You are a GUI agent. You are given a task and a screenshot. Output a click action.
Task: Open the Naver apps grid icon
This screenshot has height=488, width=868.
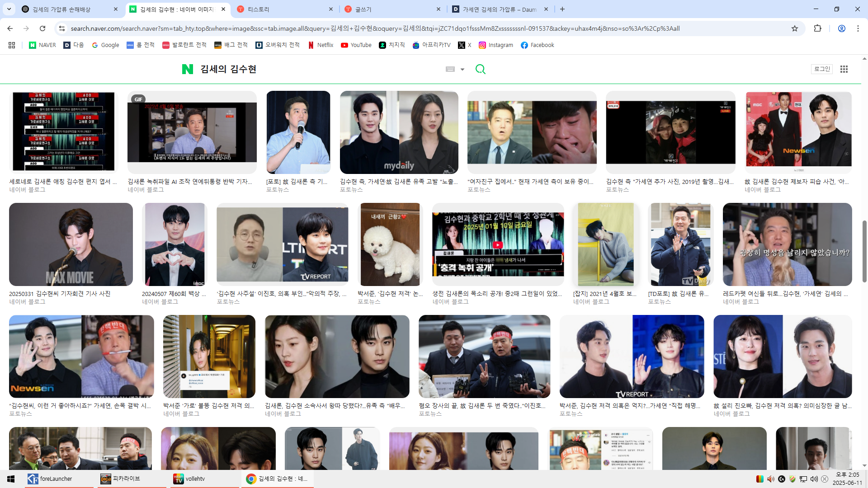(844, 69)
